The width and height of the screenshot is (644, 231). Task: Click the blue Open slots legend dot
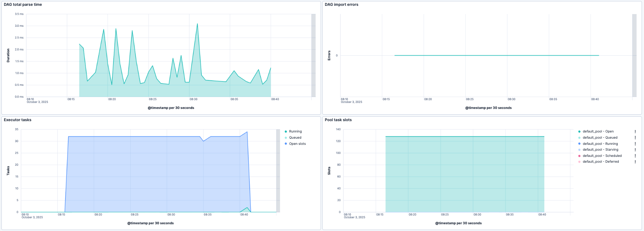[x=286, y=144]
